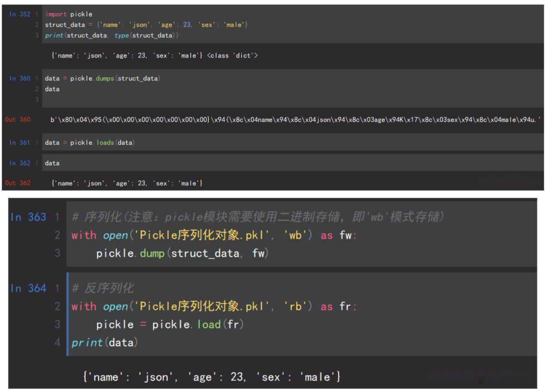The width and height of the screenshot is (545, 392).
Task: Click the 'In 361' cell label
Action: [19, 143]
